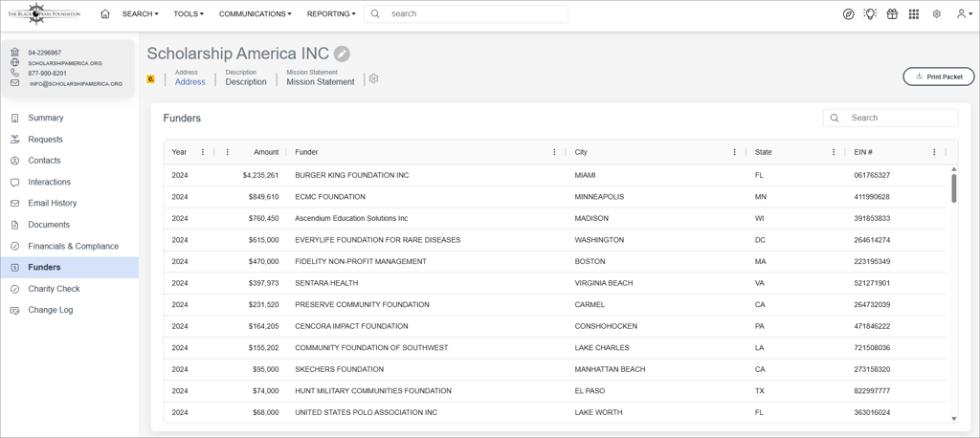Sort by Funder column header

click(x=306, y=152)
